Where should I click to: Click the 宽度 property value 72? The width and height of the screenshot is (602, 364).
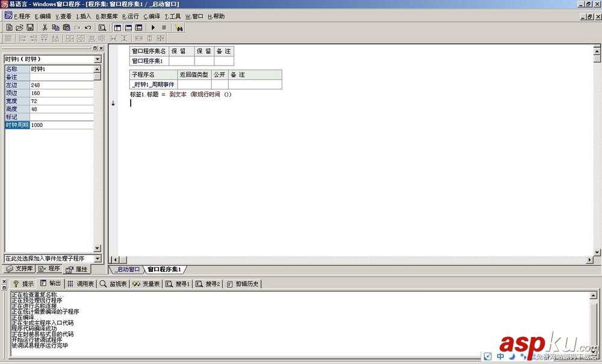pos(61,101)
